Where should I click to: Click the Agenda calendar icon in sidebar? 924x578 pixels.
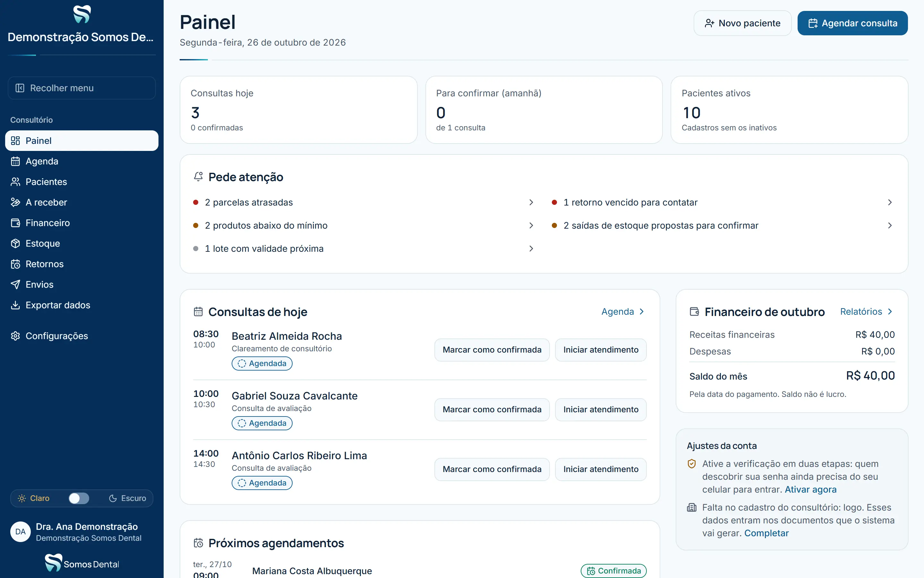(15, 161)
